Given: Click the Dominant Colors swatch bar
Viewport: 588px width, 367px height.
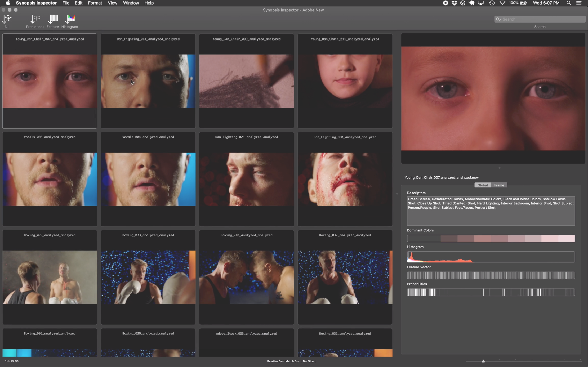Looking at the screenshot, I should click(491, 238).
